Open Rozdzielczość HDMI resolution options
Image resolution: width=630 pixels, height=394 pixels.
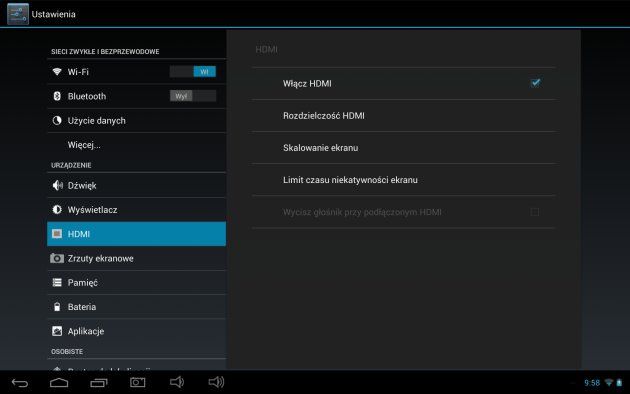404,116
